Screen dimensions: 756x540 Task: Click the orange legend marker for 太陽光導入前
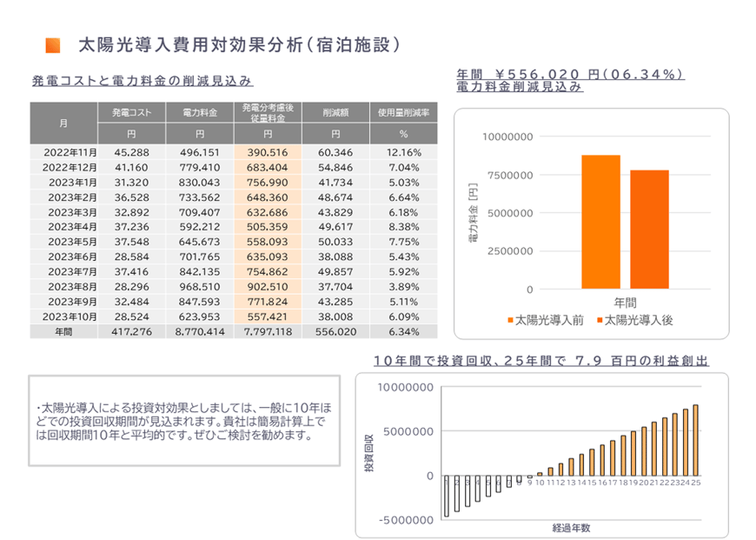coord(510,321)
